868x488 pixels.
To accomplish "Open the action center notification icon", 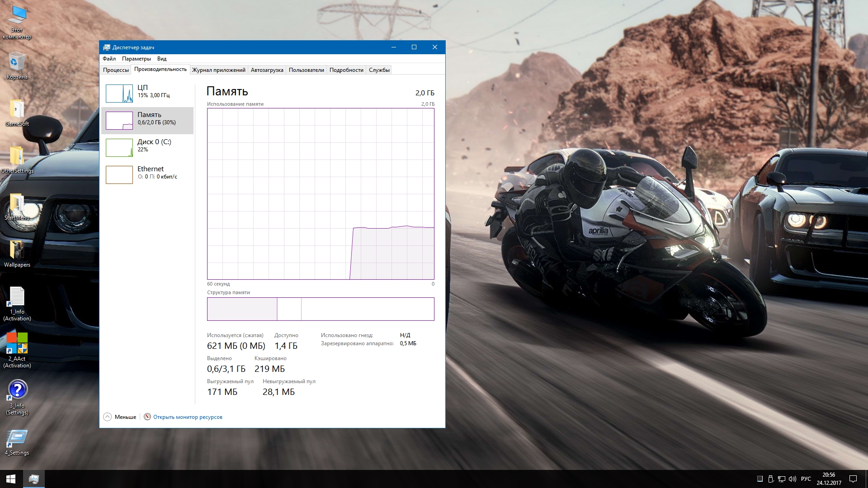I will click(x=853, y=479).
